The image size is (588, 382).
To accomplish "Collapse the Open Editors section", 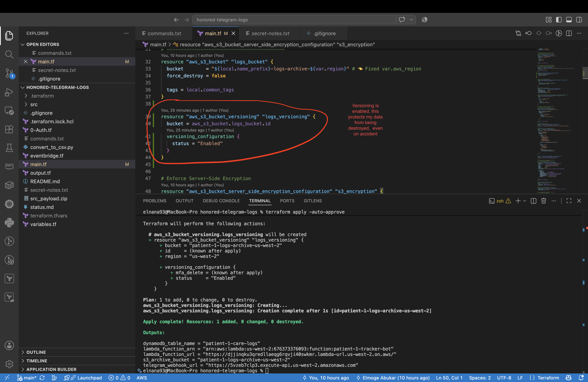I will 77,44.
